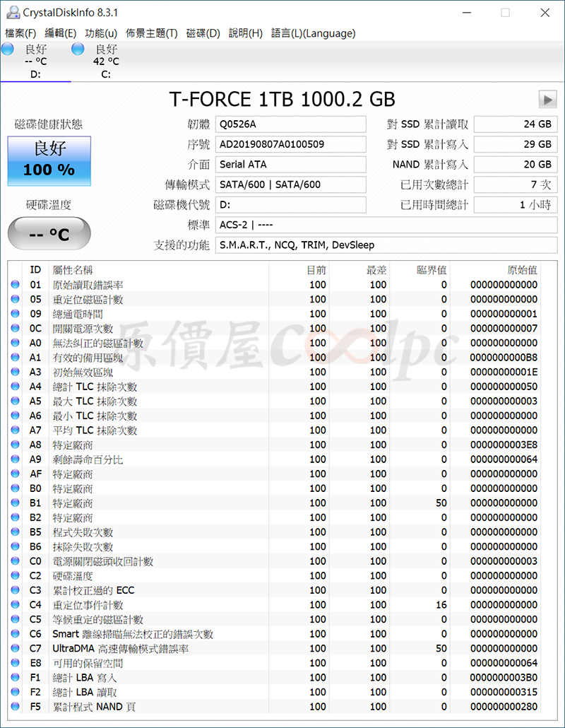Click status dot for attribute 0C
The height and width of the screenshot is (728, 565).
pyautogui.click(x=16, y=328)
